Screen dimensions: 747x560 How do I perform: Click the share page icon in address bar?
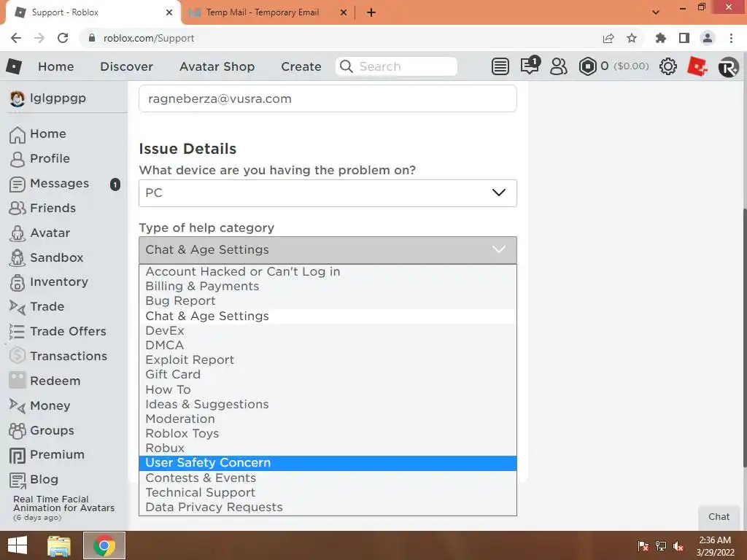click(x=608, y=38)
